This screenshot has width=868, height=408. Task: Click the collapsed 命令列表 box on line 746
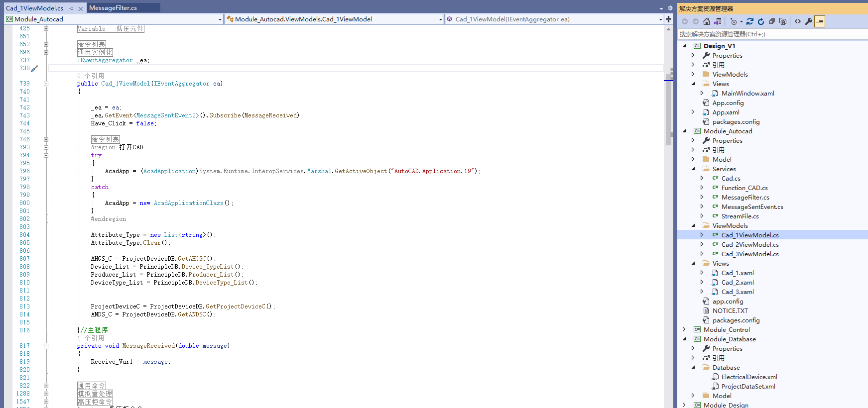pos(105,139)
